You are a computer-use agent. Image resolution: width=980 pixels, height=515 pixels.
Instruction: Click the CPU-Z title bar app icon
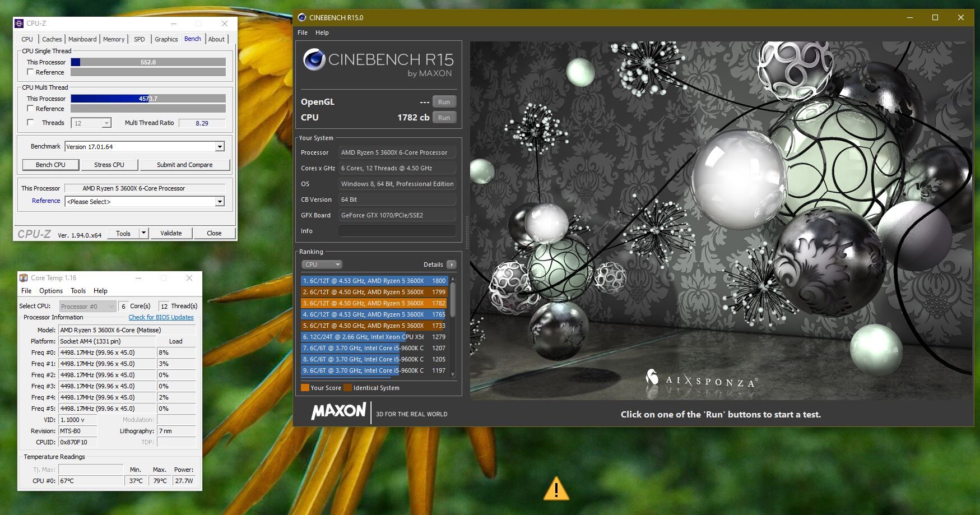20,24
